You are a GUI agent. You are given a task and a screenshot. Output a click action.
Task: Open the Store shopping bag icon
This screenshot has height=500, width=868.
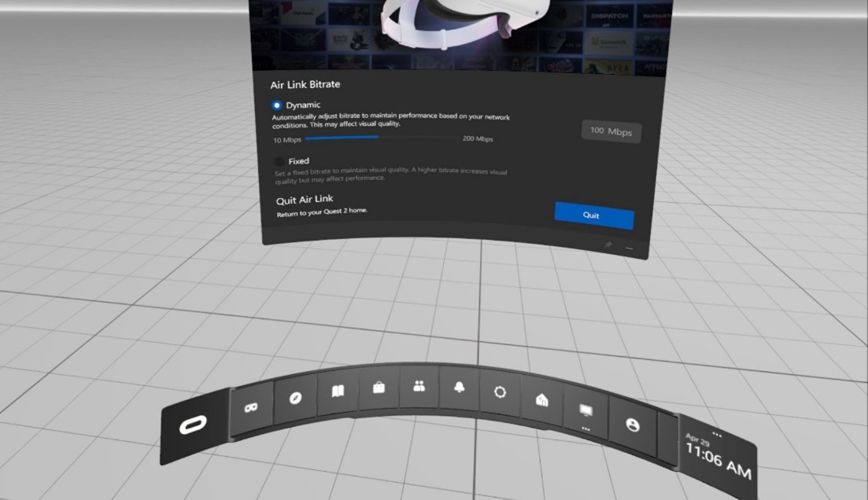coord(379,388)
